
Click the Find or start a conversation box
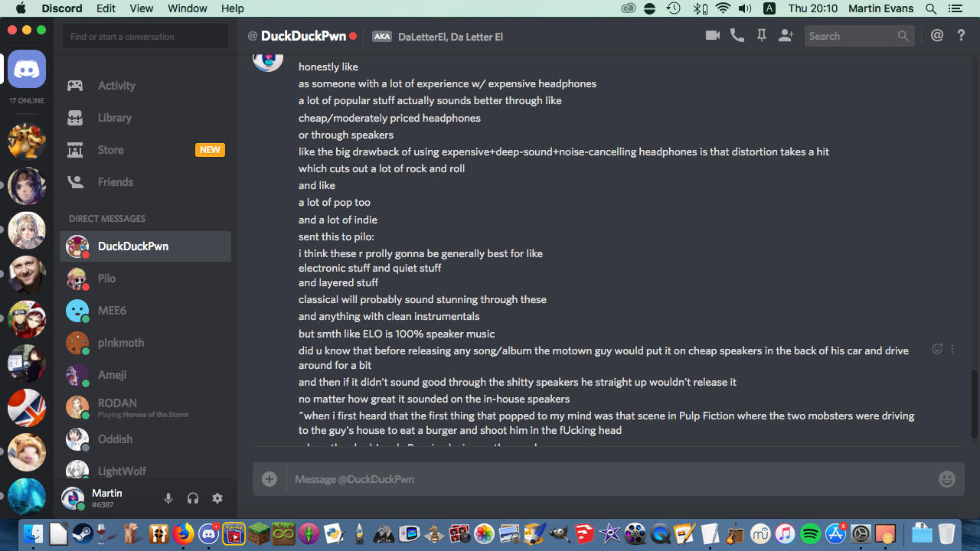point(145,36)
